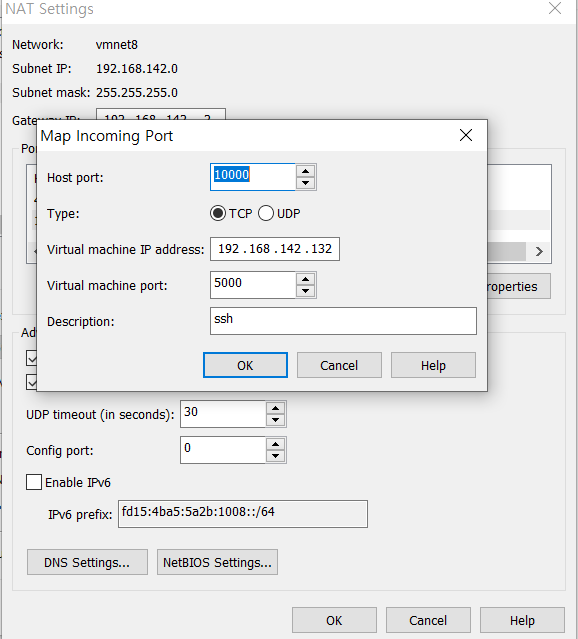This screenshot has width=578, height=639.
Task: Close the Map Incoming Port dialog
Action: [x=466, y=135]
